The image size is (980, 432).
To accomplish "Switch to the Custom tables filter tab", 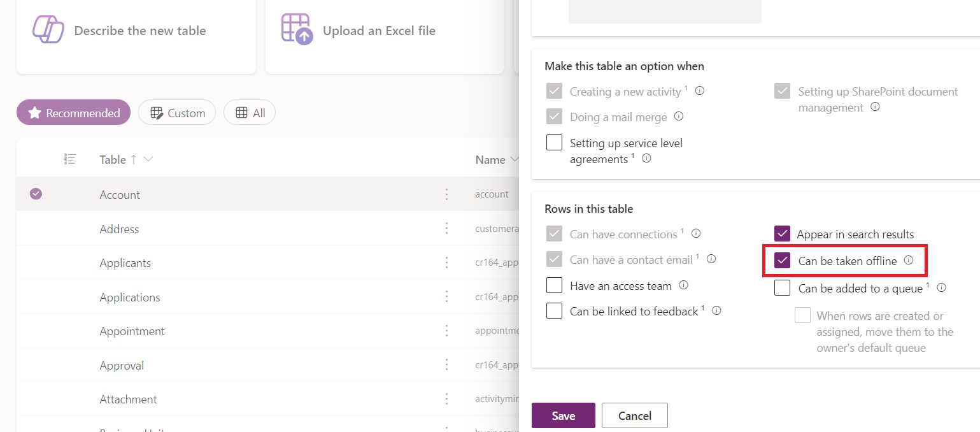I will [177, 113].
